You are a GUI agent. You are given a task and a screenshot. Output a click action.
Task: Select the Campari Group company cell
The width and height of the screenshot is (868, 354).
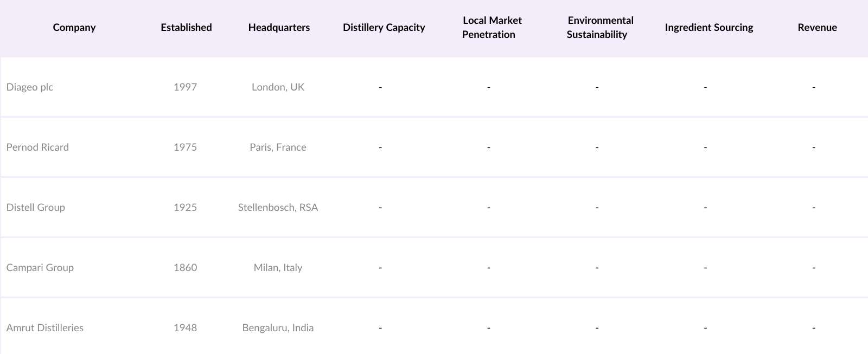[x=40, y=267]
